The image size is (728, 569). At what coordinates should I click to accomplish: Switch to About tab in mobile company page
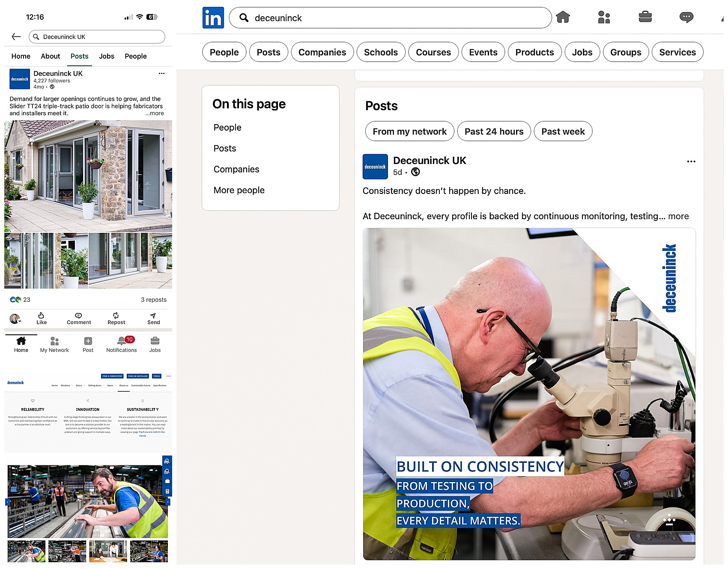(x=51, y=56)
